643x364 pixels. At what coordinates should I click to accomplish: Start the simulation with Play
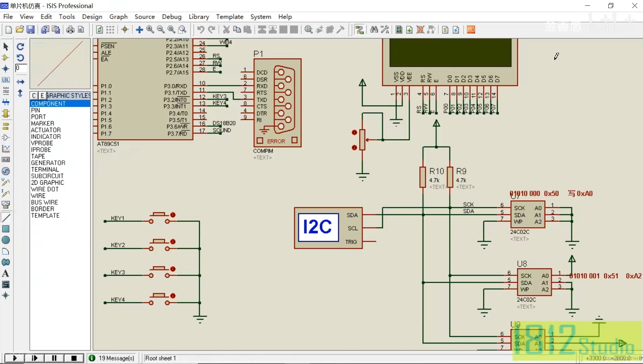click(14, 358)
